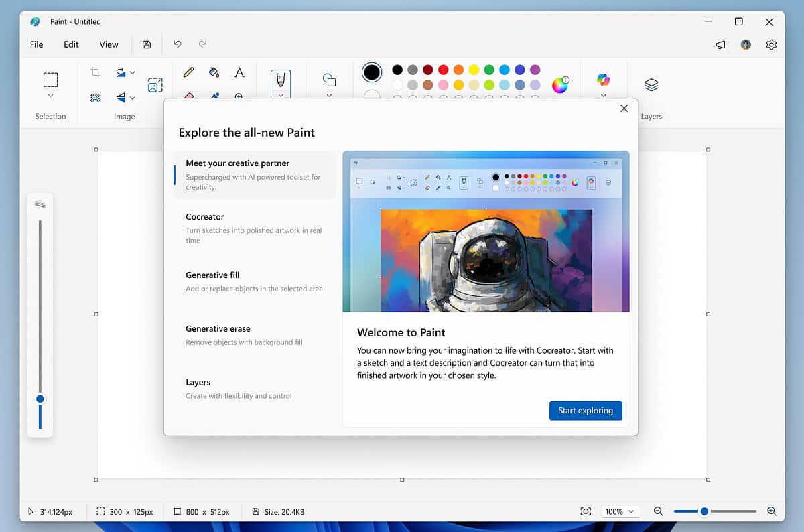Pick the red color swatch
This screenshot has width=804, height=532.
point(443,70)
